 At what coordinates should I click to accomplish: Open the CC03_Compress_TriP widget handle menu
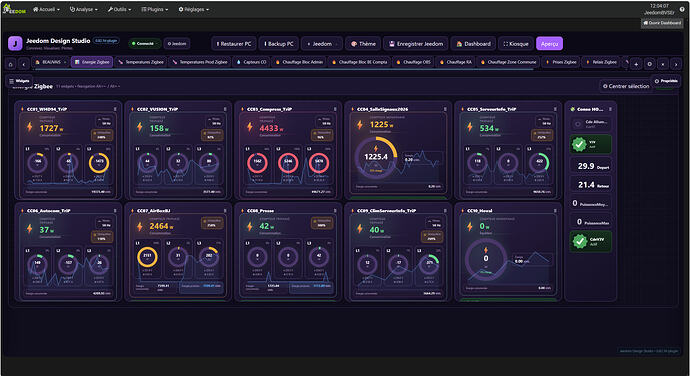click(335, 109)
